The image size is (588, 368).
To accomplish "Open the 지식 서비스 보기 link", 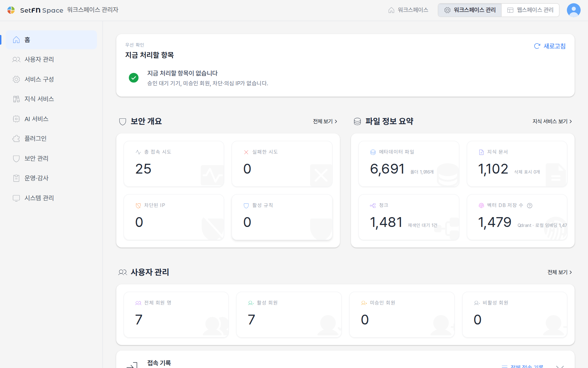I will click(x=552, y=121).
